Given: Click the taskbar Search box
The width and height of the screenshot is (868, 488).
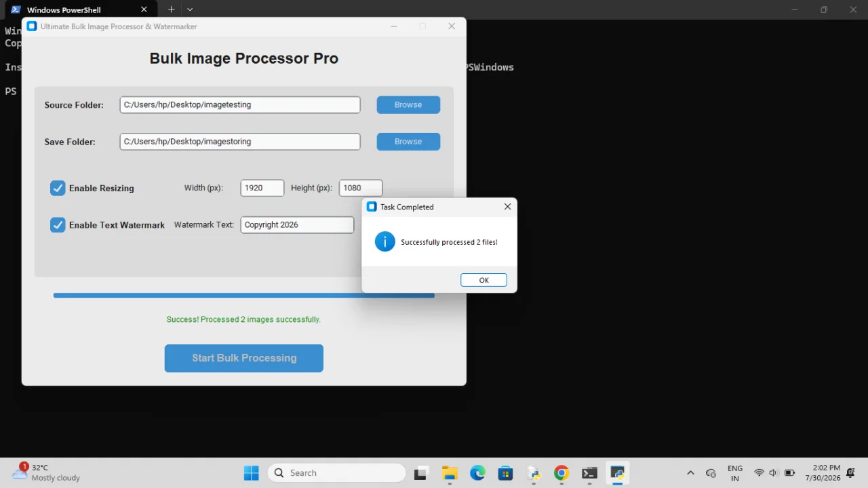Looking at the screenshot, I should tap(337, 472).
